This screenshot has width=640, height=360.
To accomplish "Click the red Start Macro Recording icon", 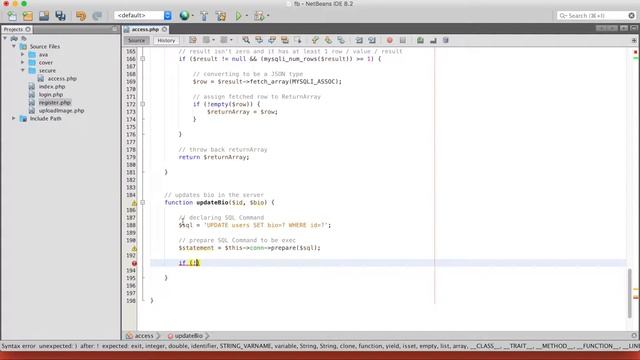I will pos(390,40).
